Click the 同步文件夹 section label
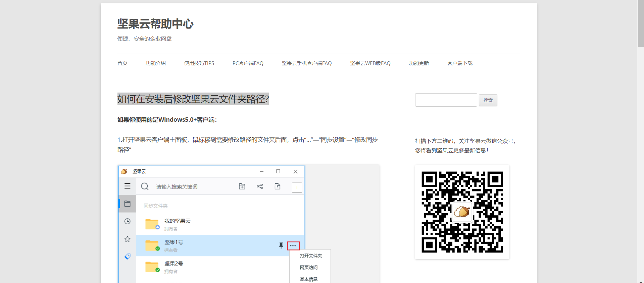 [156, 206]
